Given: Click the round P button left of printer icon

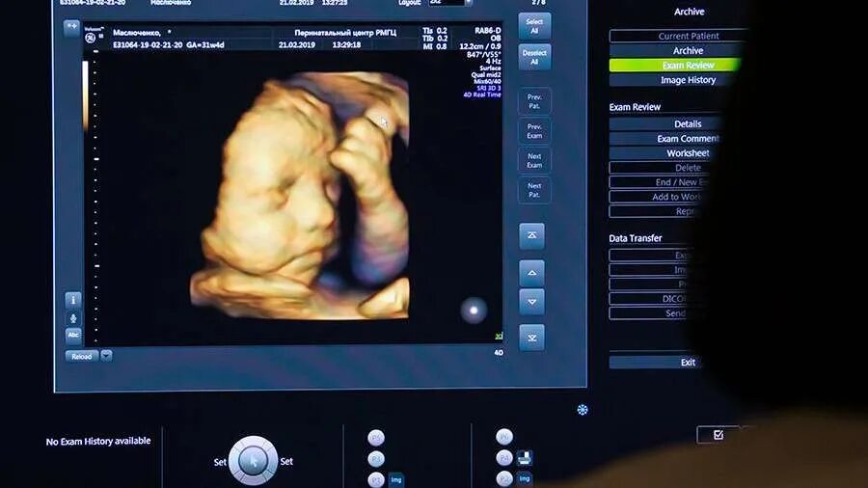Looking at the screenshot, I should point(504,458).
